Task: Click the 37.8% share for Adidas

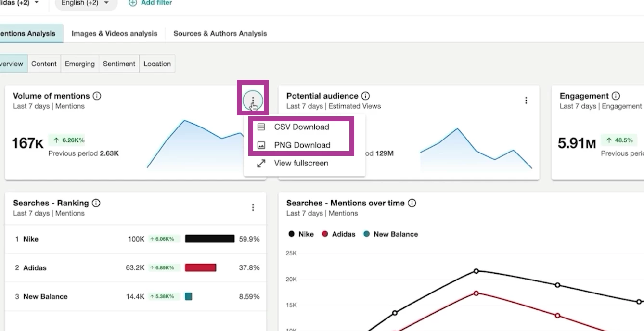Action: (x=249, y=267)
